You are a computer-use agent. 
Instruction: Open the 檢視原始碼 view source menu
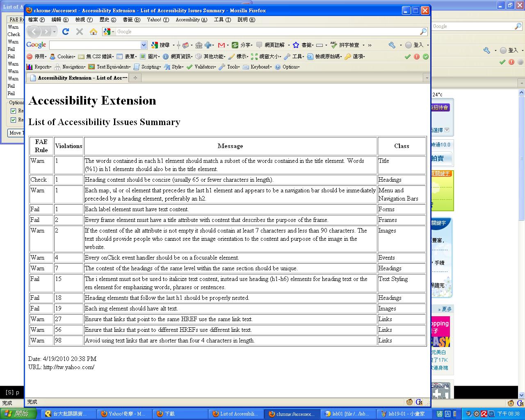click(324, 57)
